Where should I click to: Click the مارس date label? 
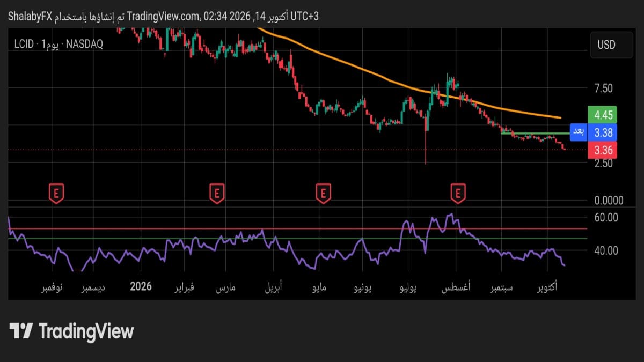click(x=226, y=287)
